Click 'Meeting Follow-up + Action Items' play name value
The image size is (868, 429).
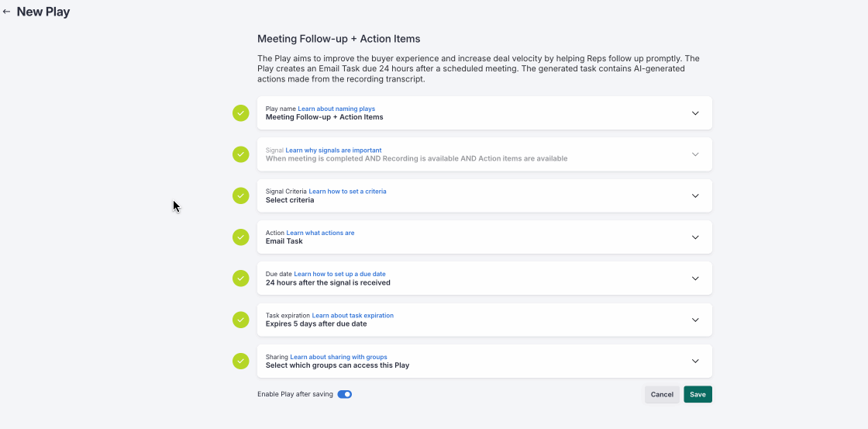[325, 117]
